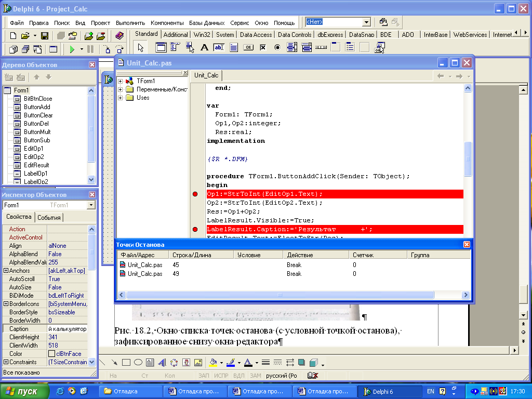Click the Pause program toolbar icon

(x=90, y=49)
